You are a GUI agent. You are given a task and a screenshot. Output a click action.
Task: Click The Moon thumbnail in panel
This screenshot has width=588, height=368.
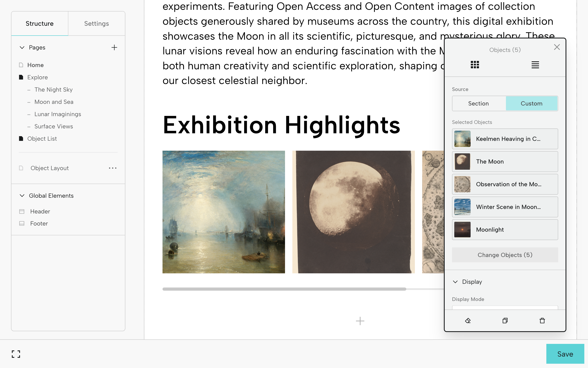[462, 162]
